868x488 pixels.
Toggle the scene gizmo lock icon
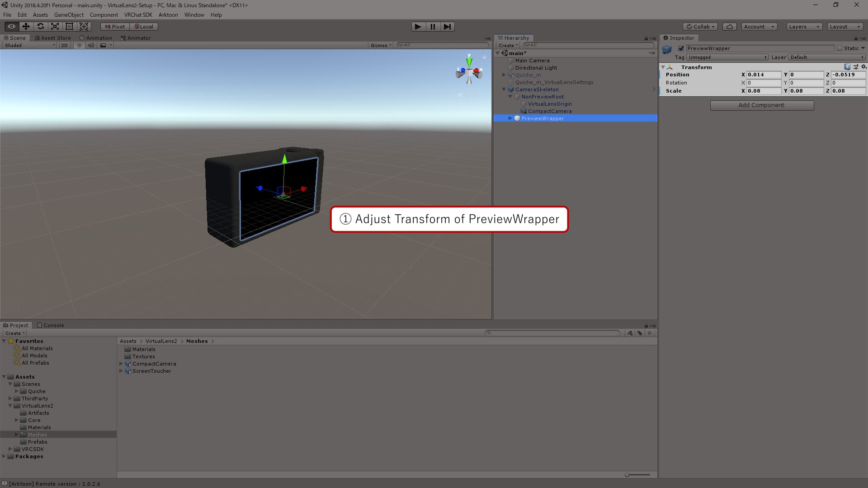pos(484,57)
